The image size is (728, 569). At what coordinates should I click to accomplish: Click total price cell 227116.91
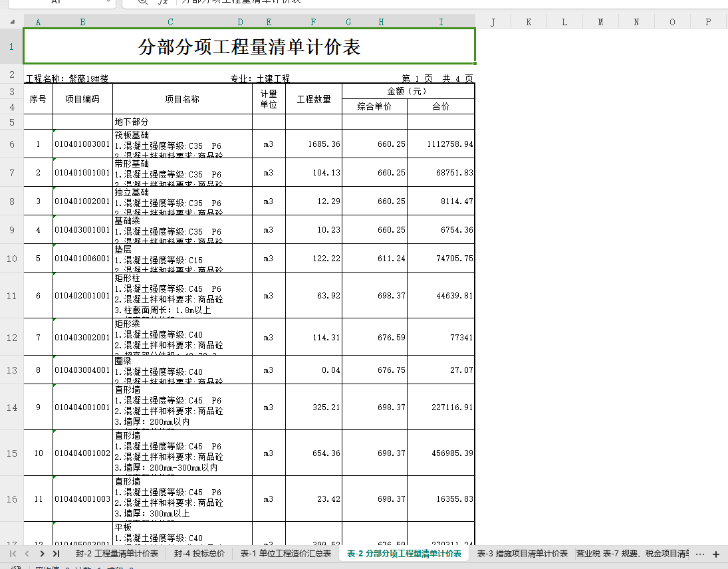tap(441, 407)
